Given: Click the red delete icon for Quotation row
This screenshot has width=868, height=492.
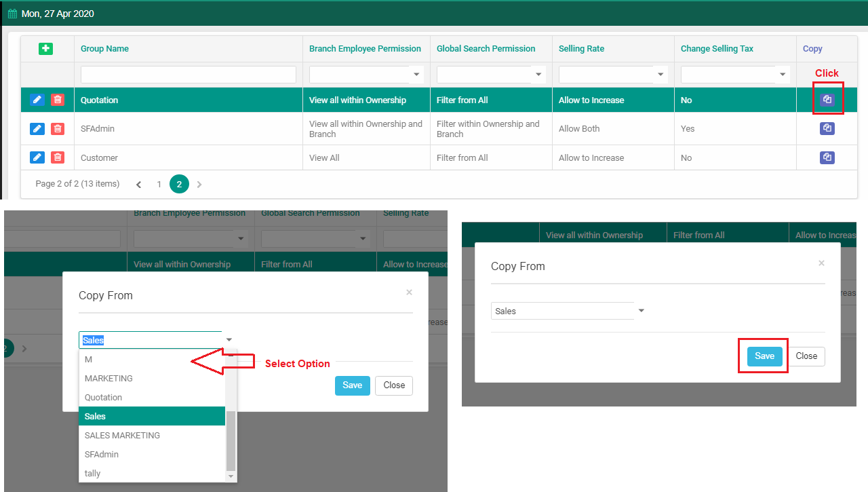Looking at the screenshot, I should point(58,100).
